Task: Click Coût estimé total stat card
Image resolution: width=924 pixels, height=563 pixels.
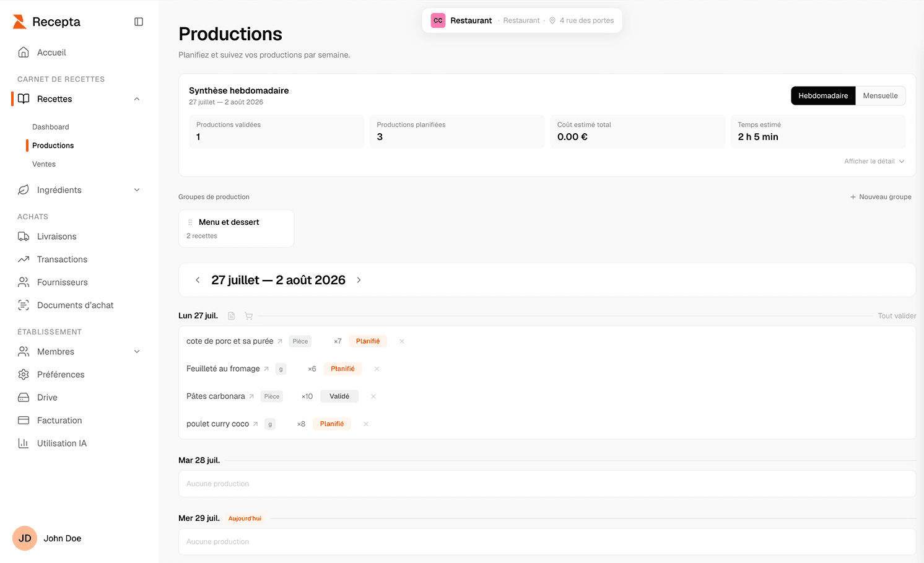Action: click(637, 131)
